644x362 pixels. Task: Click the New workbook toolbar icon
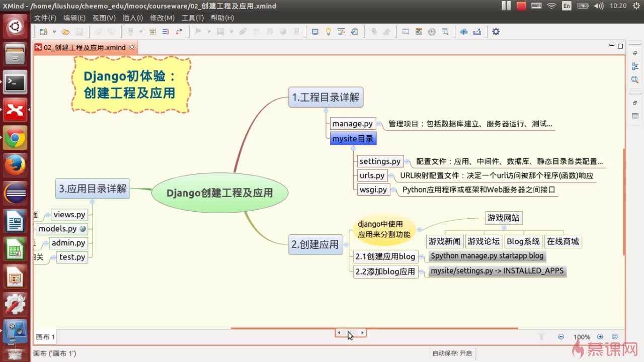click(43, 32)
